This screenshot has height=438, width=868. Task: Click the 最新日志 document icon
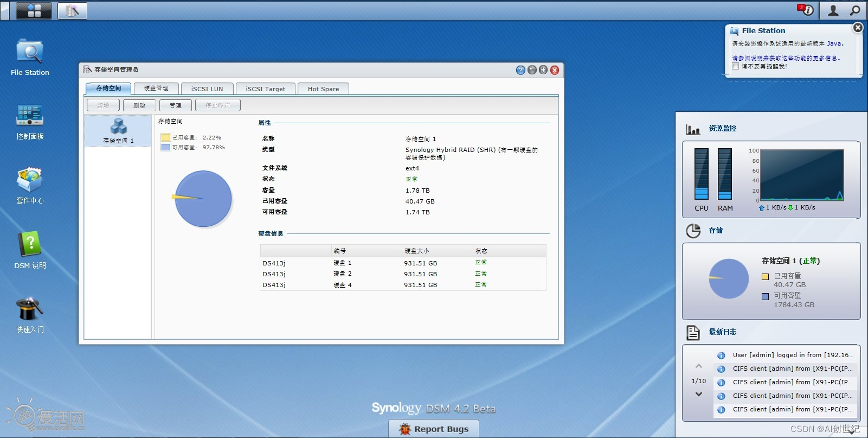click(x=693, y=332)
